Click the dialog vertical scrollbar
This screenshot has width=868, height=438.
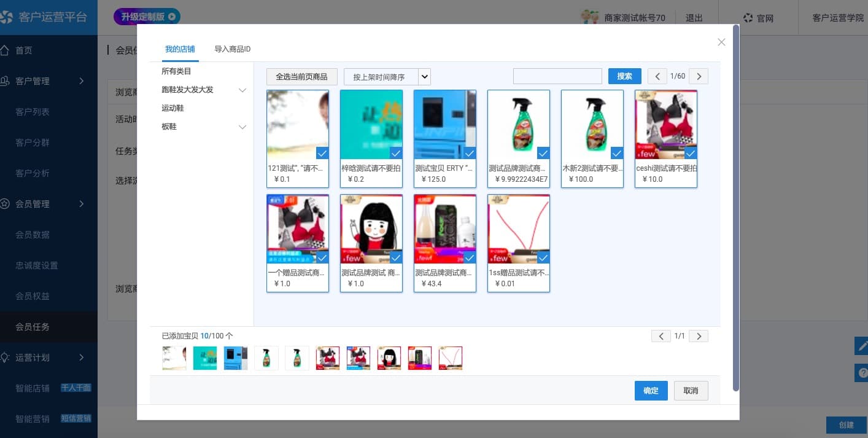[736, 208]
